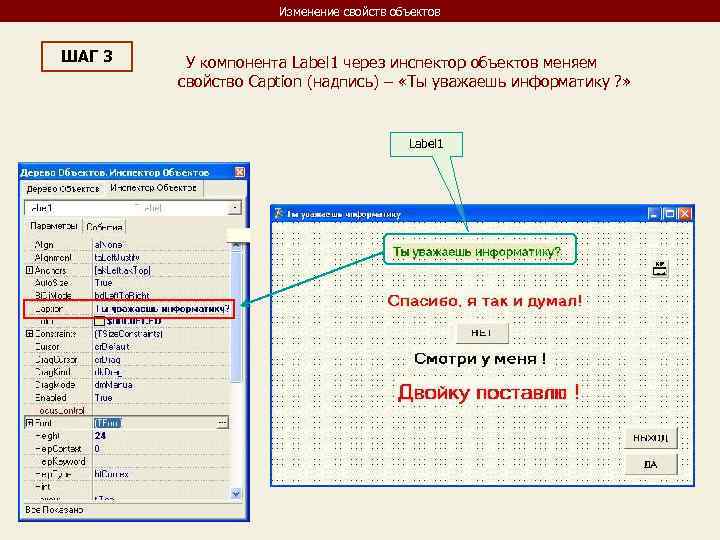The height and width of the screenshot is (540, 720).
Task: Click AutoSize True value
Action: [103, 283]
